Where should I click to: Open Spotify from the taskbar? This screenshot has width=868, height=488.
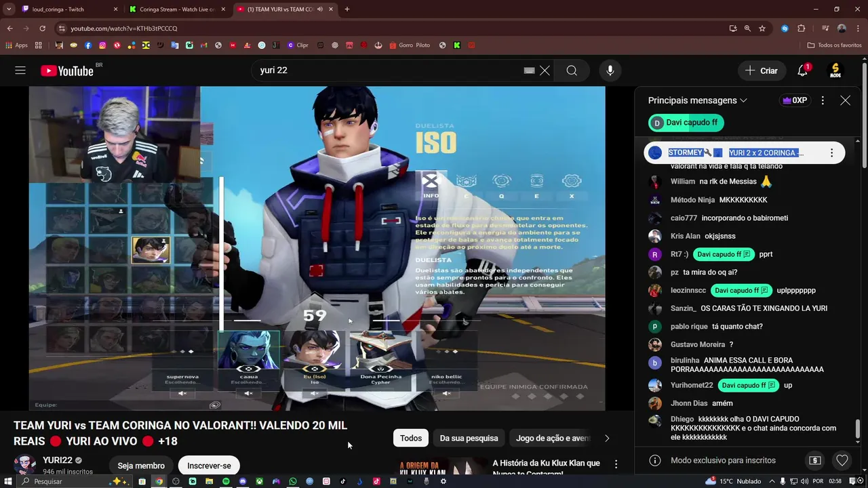coord(226,481)
